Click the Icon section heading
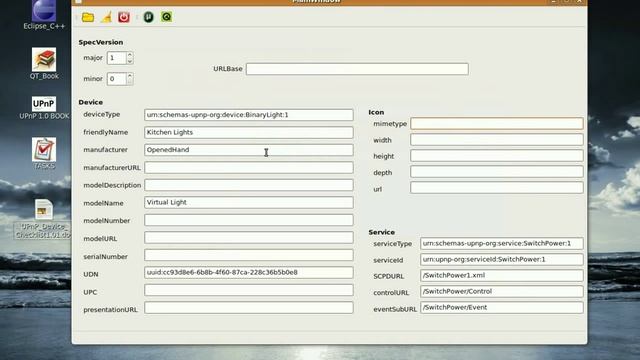 (x=376, y=112)
